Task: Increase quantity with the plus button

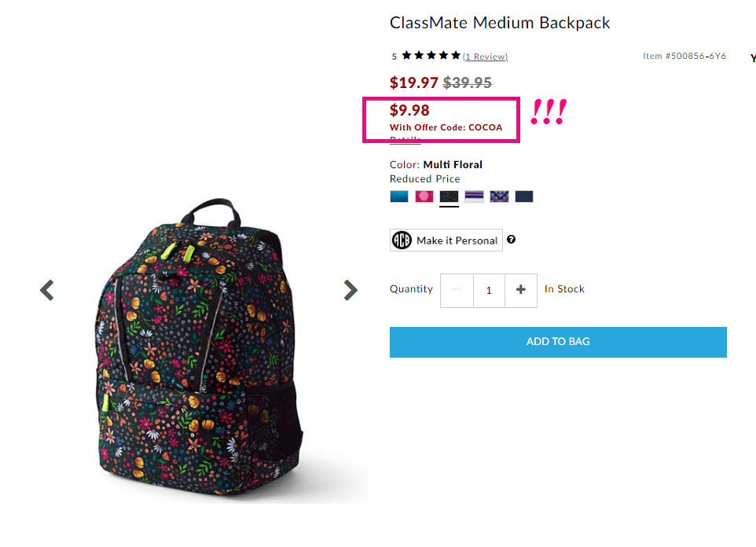Action: point(521,289)
